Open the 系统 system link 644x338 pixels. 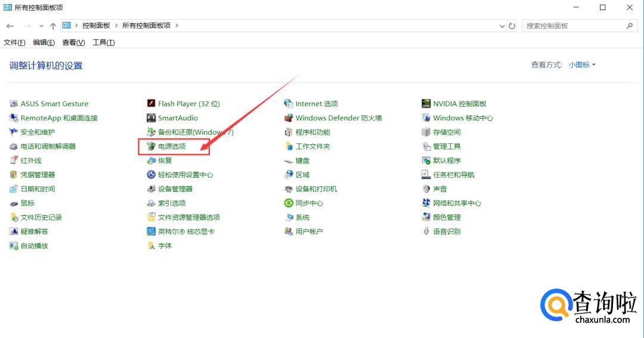click(302, 217)
